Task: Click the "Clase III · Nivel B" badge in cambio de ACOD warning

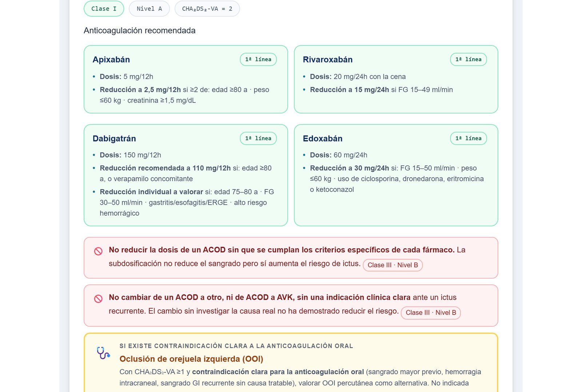Action: (431, 313)
